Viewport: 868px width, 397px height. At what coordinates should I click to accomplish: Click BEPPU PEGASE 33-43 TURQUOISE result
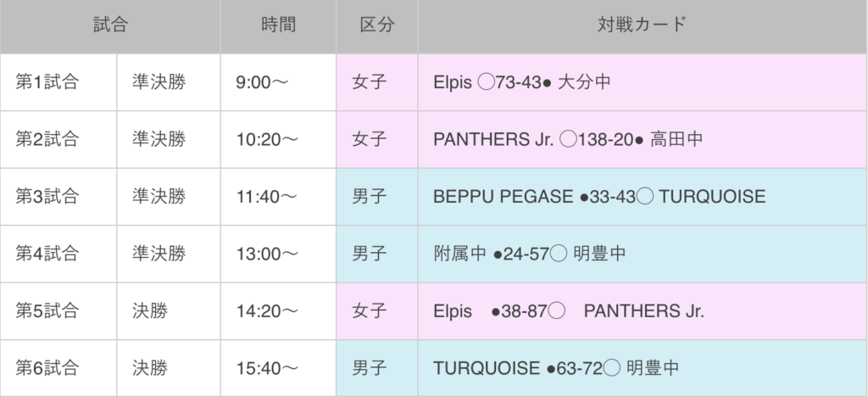pyautogui.click(x=598, y=197)
